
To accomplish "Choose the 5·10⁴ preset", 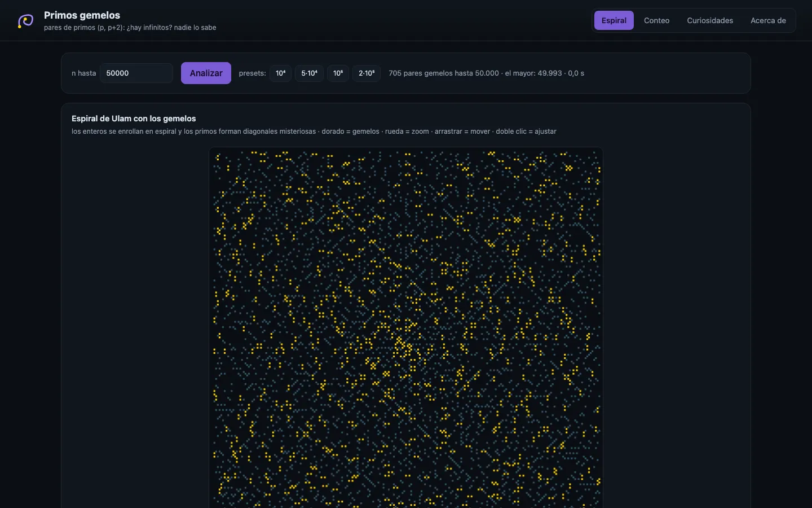I will pyautogui.click(x=309, y=73).
